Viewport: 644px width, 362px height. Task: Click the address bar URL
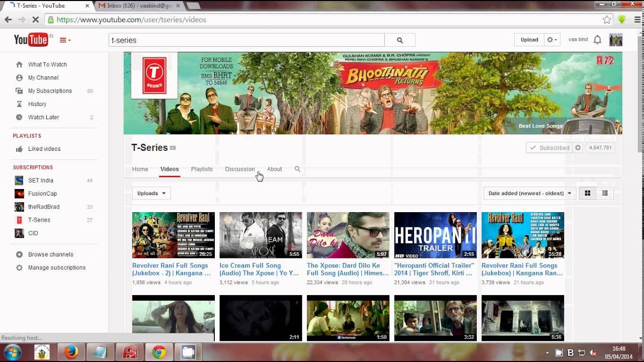coord(131,20)
